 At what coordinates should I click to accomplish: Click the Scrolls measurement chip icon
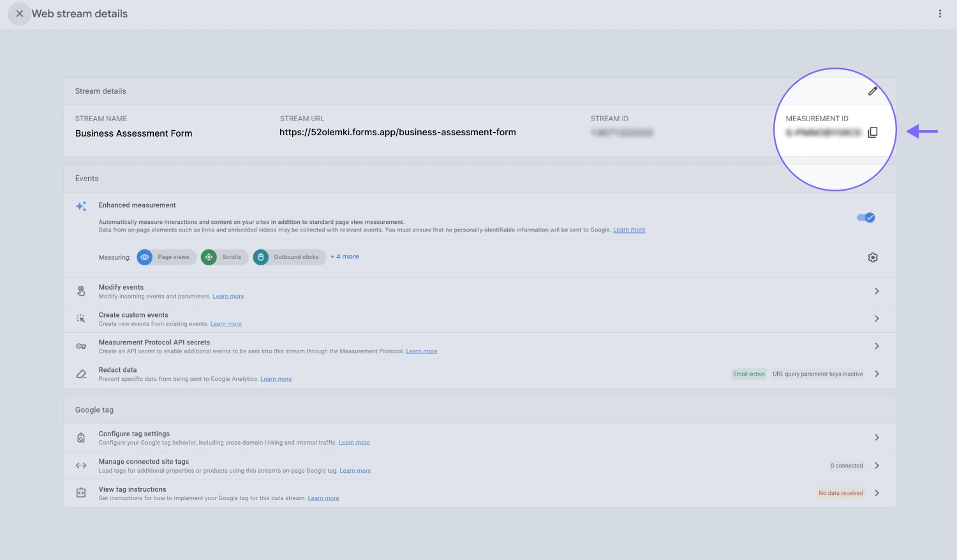[x=209, y=257]
